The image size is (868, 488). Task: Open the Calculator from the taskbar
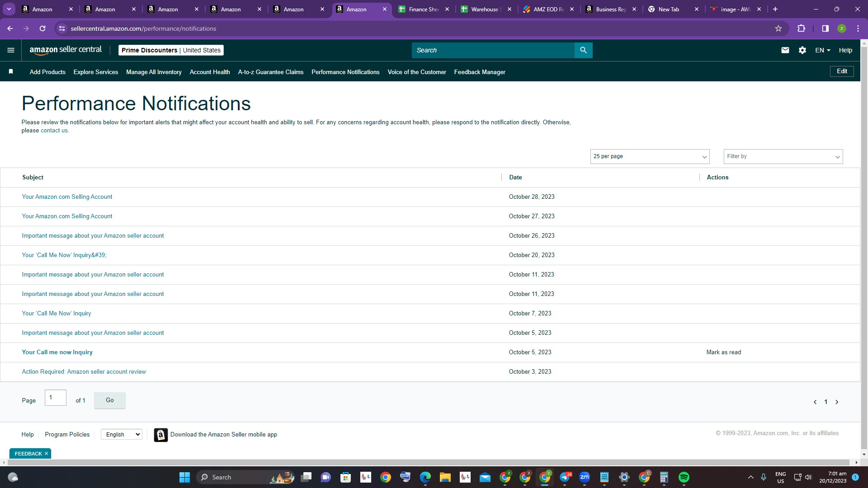click(664, 477)
